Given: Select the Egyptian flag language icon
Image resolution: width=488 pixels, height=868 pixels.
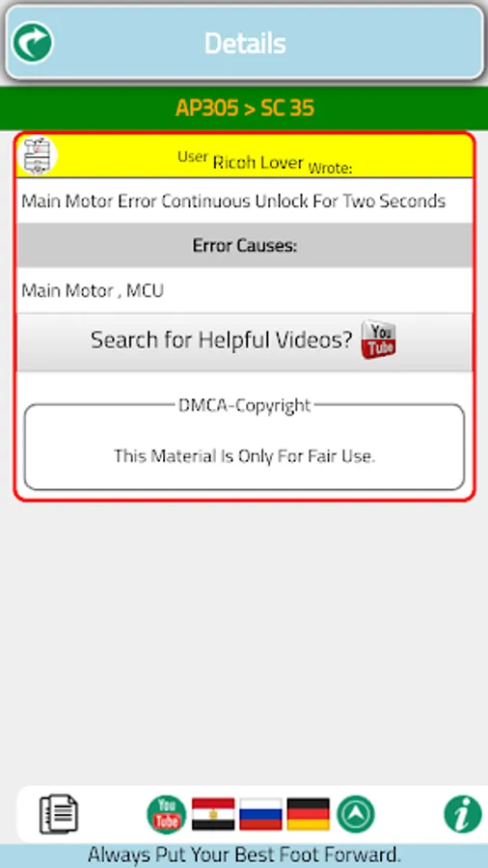Looking at the screenshot, I should tap(213, 814).
